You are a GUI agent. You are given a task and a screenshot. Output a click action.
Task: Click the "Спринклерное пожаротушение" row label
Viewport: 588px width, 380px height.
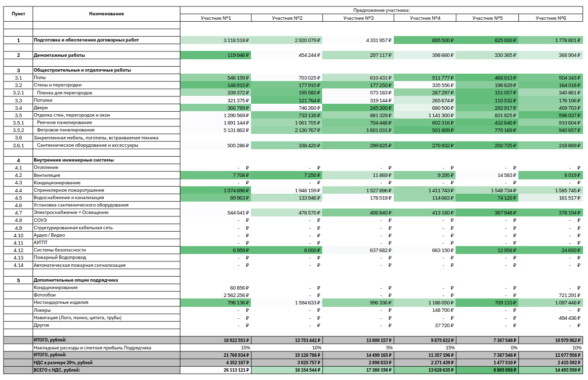[x=69, y=190]
